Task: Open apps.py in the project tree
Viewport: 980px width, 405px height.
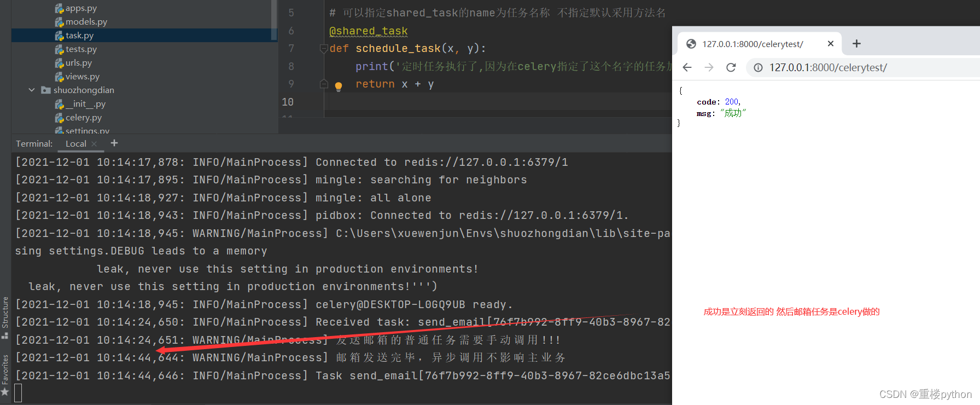Action: point(81,8)
